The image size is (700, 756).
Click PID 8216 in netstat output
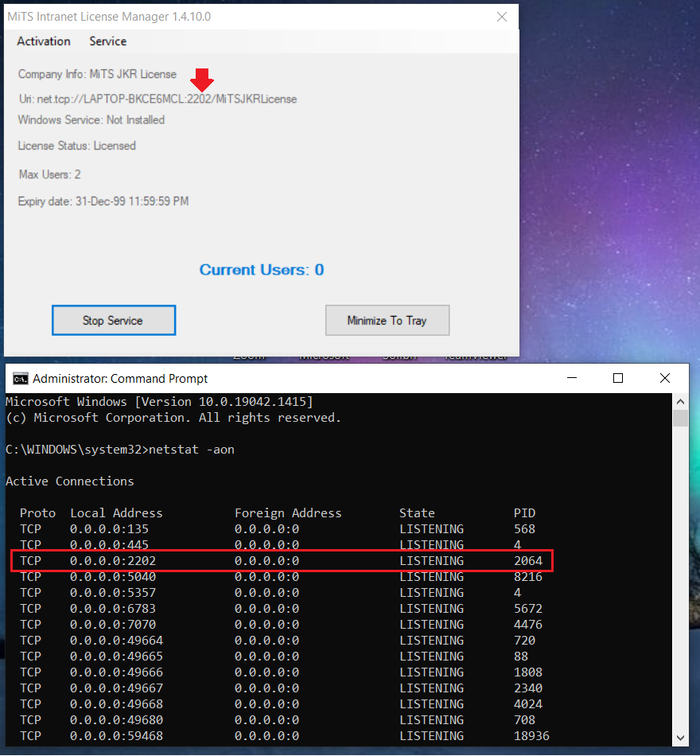point(528,577)
